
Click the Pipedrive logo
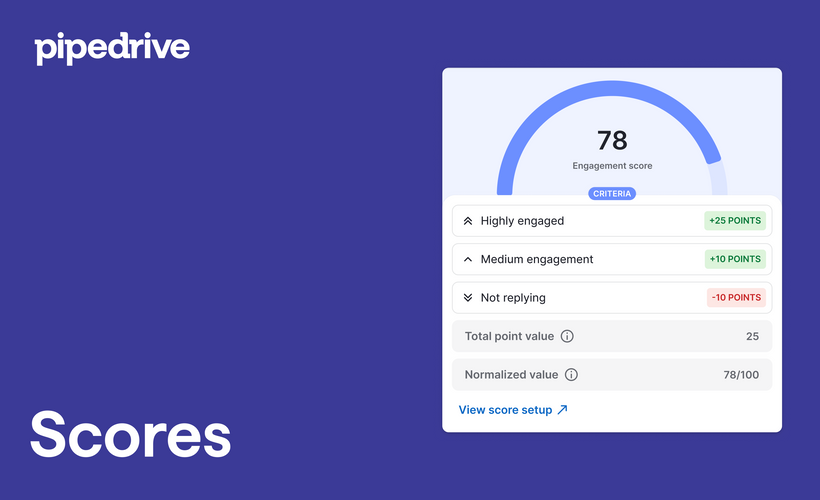(112, 48)
